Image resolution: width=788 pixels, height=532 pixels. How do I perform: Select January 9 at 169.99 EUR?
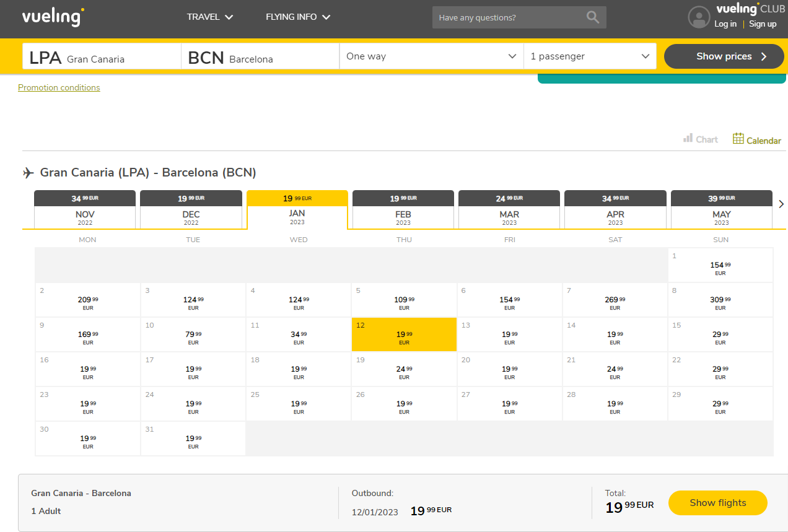88,334
